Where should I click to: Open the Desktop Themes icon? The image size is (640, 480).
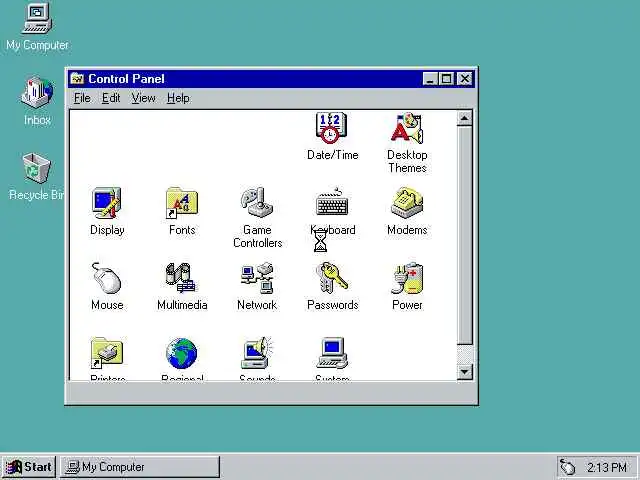(407, 128)
